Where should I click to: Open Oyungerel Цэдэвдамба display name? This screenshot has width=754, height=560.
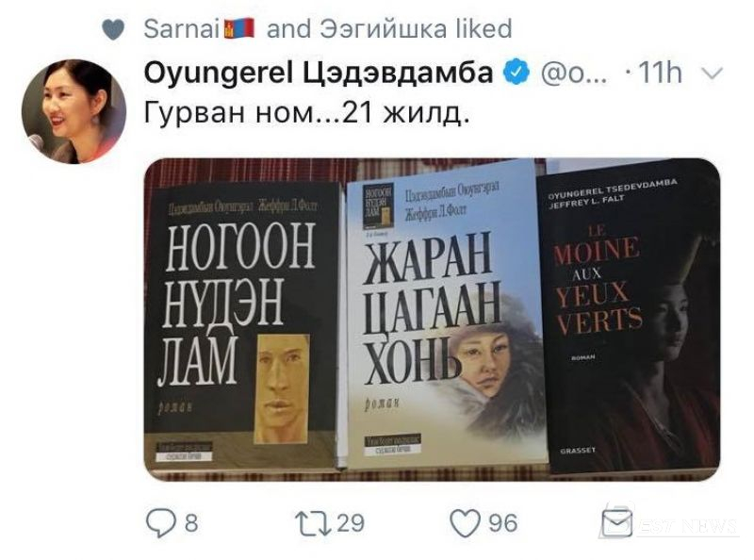coord(319,74)
